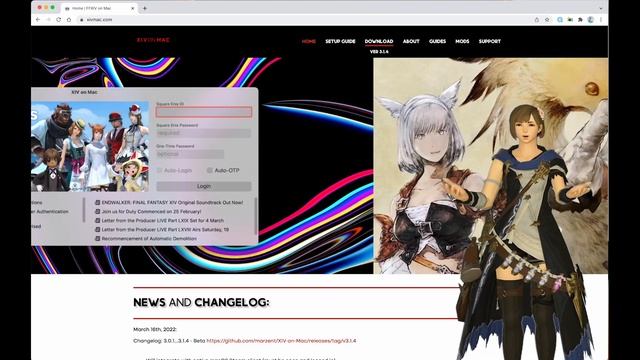Open 'Recommencement of Automatic Demolition' news item
The height and width of the screenshot is (360, 640).
(x=149, y=238)
